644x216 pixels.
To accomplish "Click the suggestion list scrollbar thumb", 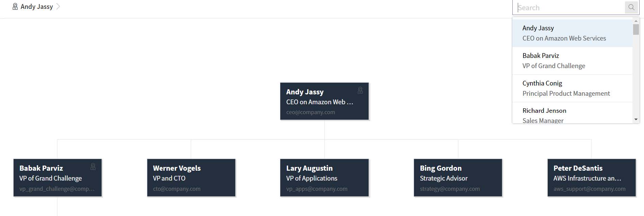I will pos(635,29).
